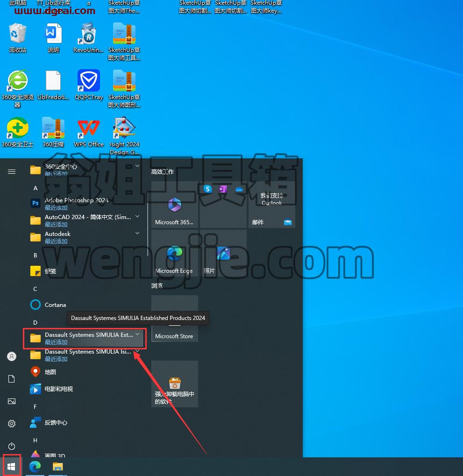
Task: Click the Microsoft 365 tile
Action: click(175, 205)
